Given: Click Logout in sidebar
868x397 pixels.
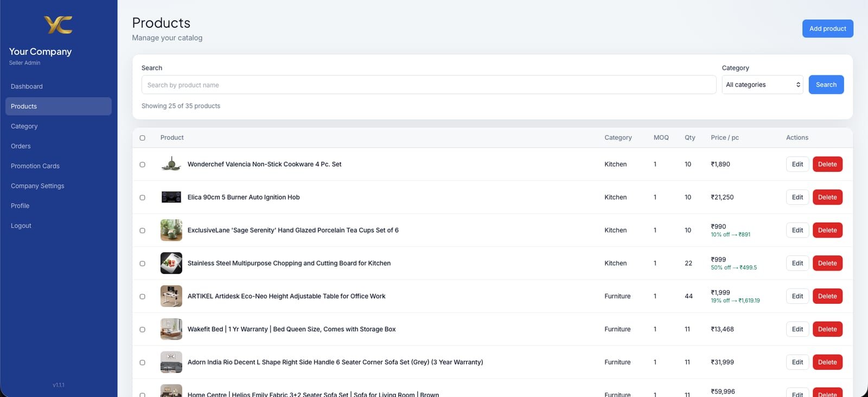Looking at the screenshot, I should 59,226.
